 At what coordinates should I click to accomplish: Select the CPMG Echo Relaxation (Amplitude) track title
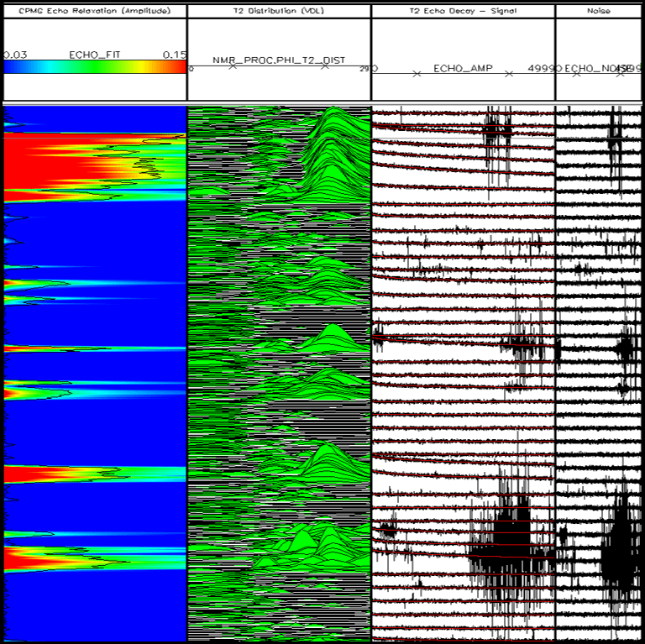(95, 11)
